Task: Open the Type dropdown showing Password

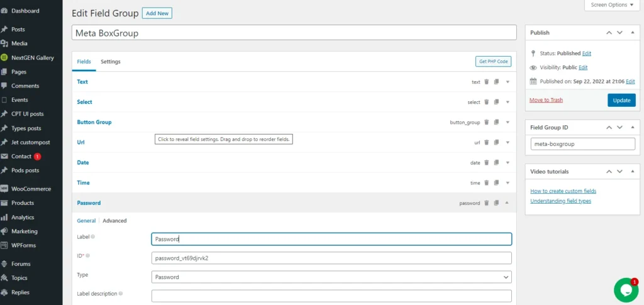Action: pyautogui.click(x=331, y=277)
